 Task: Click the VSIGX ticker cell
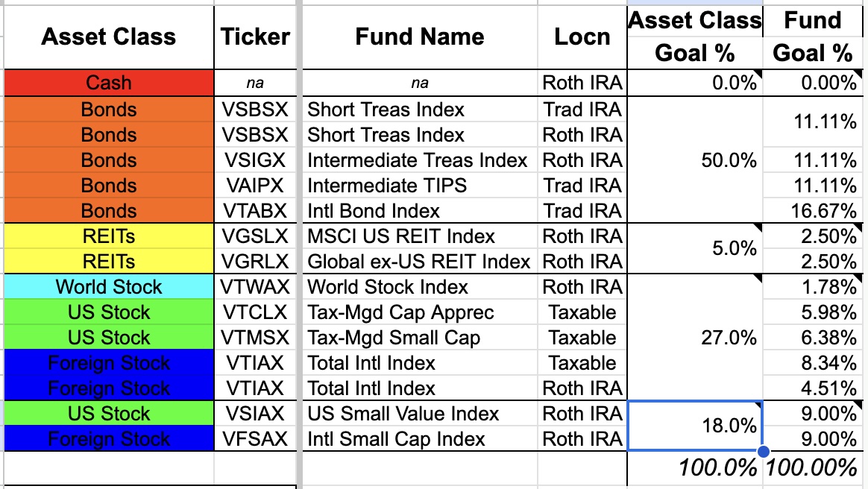pyautogui.click(x=255, y=160)
